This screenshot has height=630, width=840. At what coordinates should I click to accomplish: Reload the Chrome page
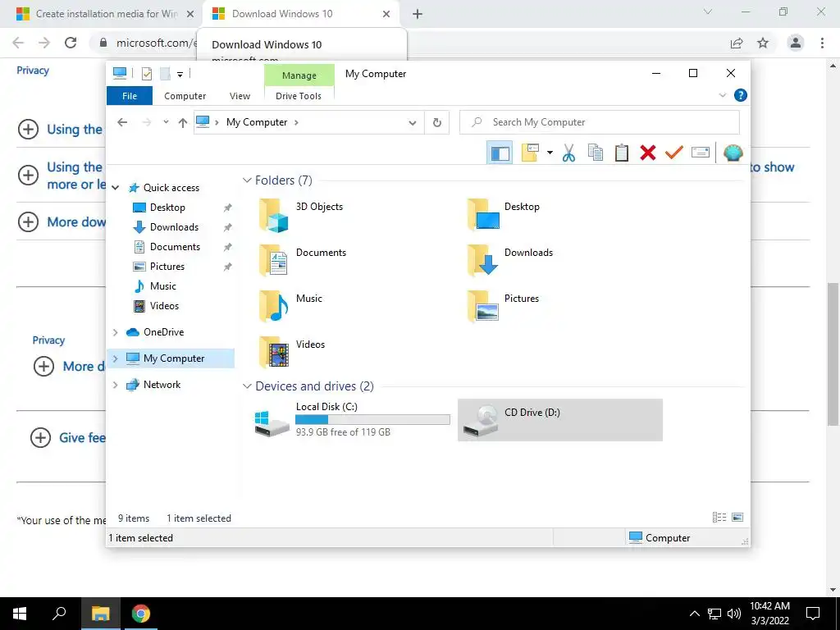coord(71,43)
